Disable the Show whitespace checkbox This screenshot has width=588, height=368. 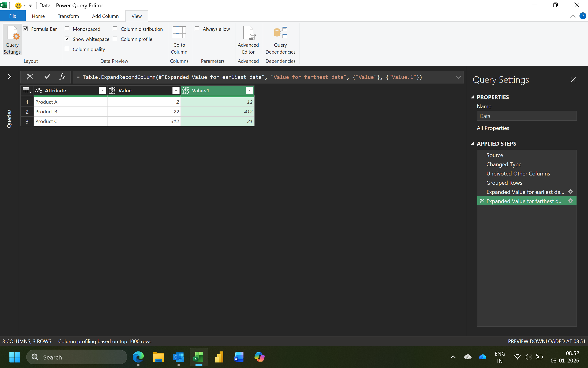coord(67,39)
